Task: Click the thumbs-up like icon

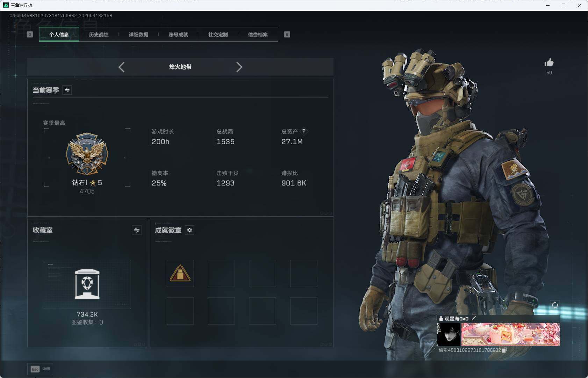Action: [549, 63]
